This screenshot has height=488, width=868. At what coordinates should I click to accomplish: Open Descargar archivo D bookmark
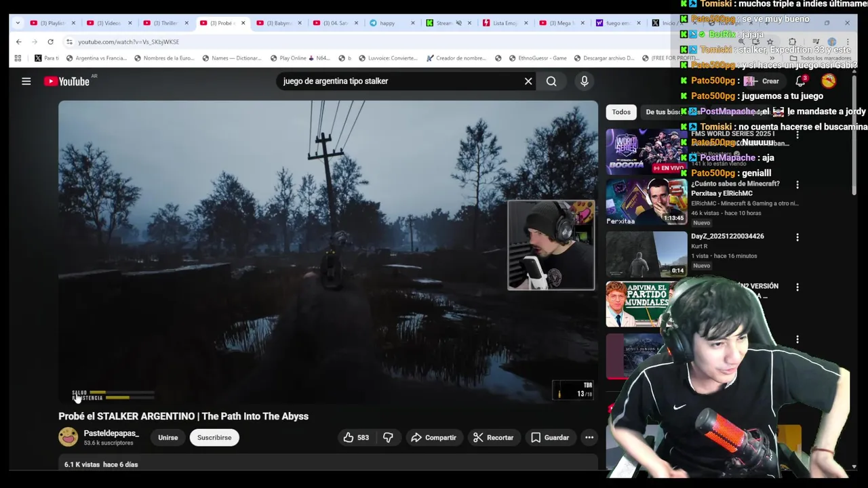604,58
